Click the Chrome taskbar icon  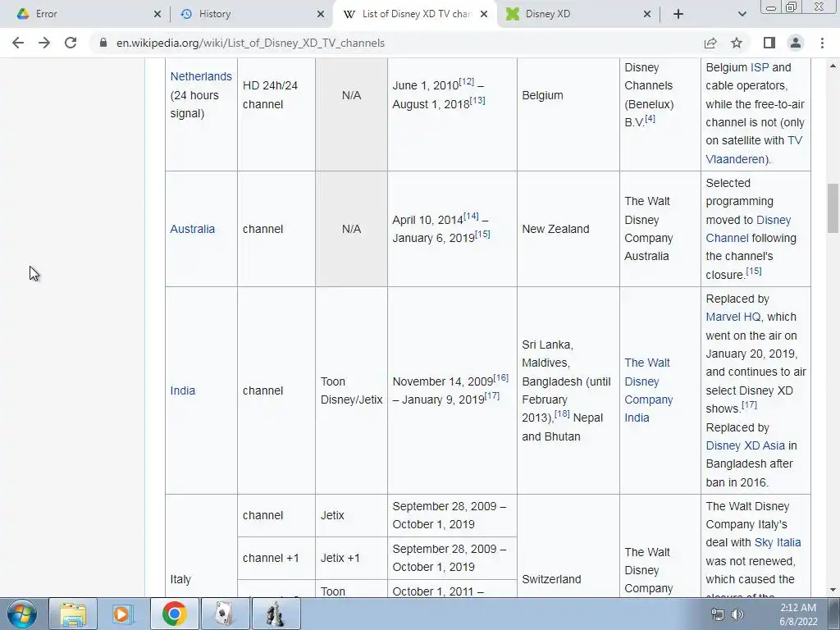tap(174, 614)
